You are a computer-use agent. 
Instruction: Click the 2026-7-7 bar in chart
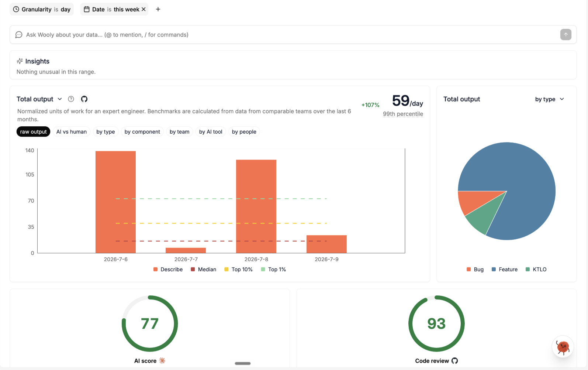tap(186, 250)
